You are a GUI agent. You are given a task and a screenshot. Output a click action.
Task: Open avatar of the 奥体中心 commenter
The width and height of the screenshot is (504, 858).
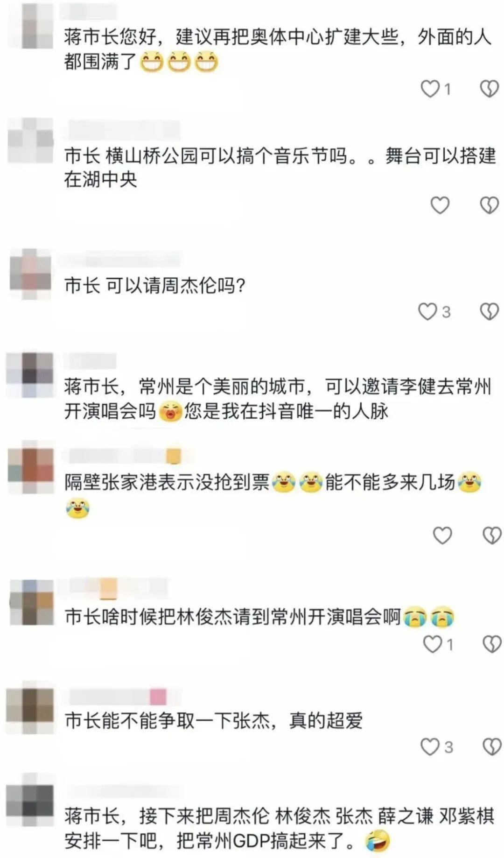pyautogui.click(x=30, y=26)
